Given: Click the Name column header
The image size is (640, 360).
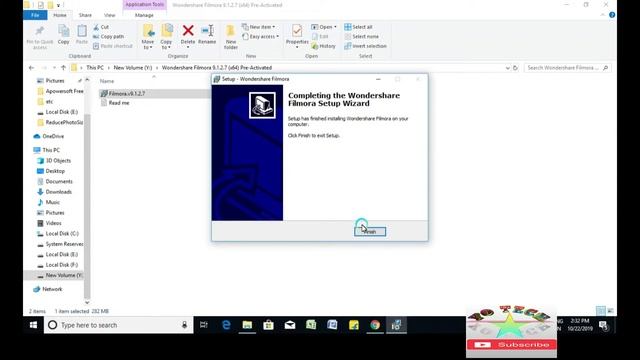Looking at the screenshot, I should (107, 81).
